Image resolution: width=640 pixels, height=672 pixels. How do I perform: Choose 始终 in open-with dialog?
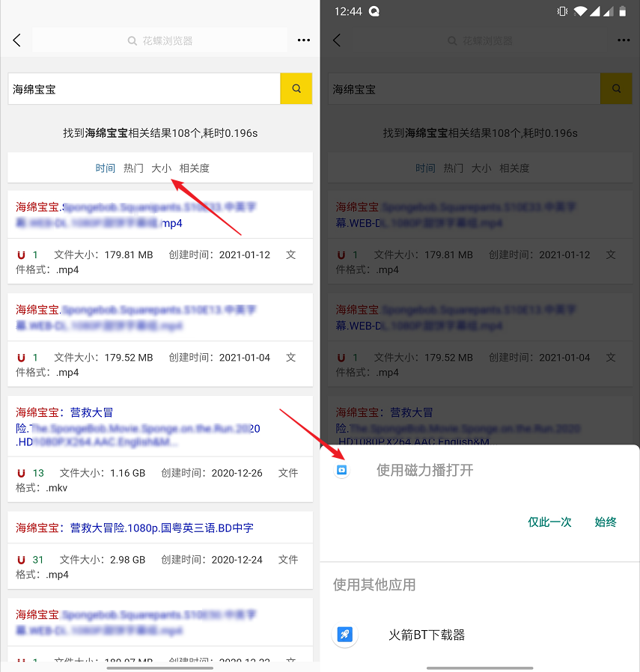pyautogui.click(x=606, y=522)
